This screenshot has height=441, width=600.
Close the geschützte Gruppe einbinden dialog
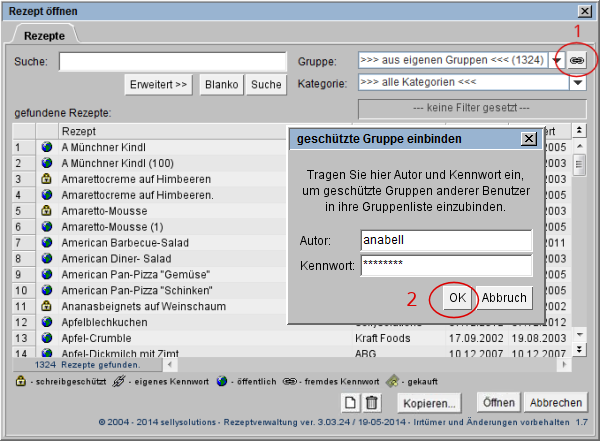[528, 139]
